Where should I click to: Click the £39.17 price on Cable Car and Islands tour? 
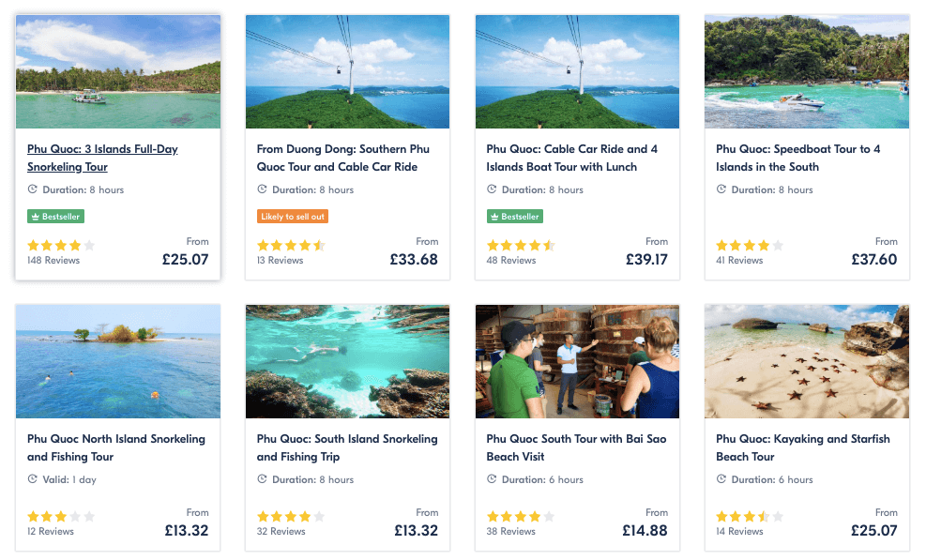(646, 260)
